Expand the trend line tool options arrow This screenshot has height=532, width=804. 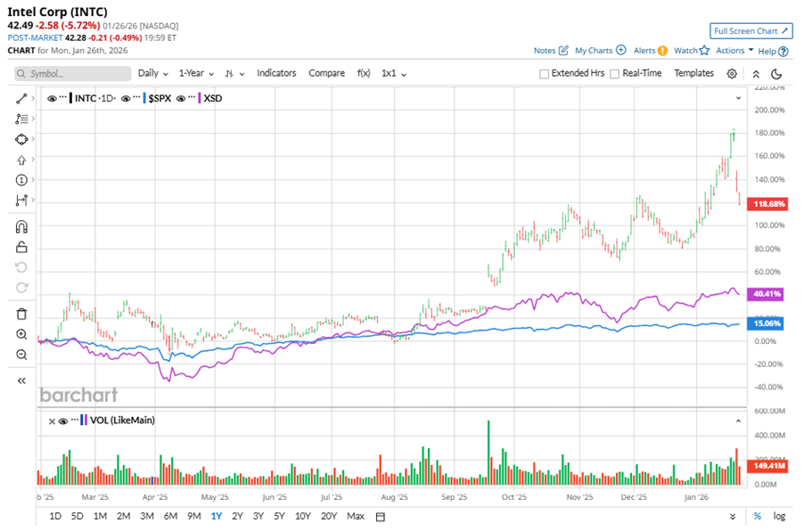[33, 98]
